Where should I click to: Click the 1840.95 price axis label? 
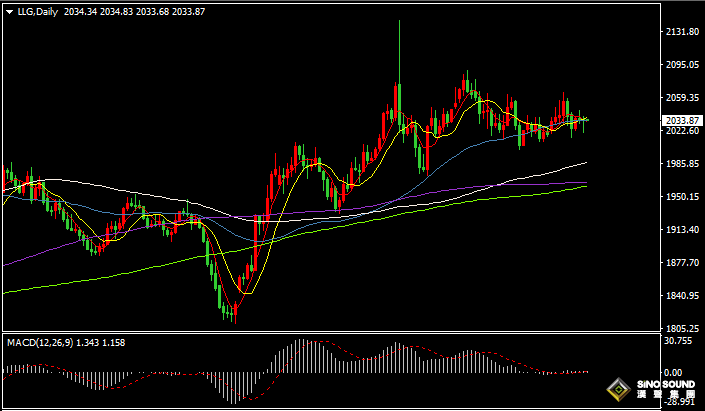(681, 296)
